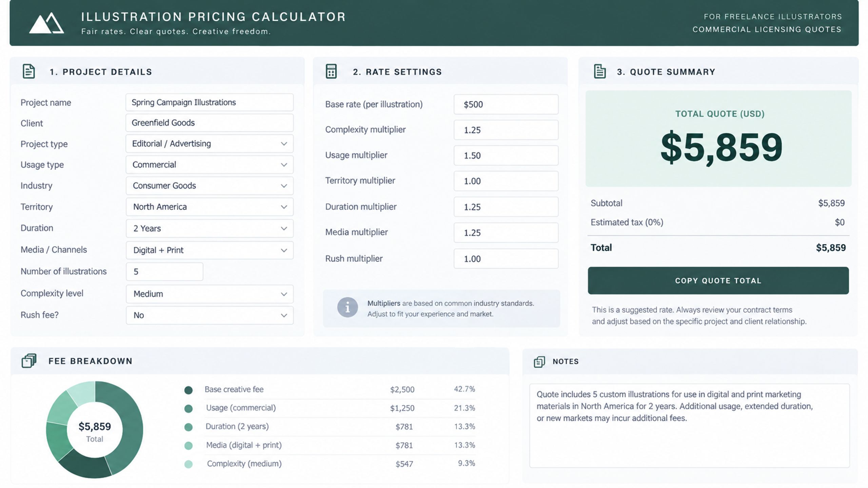
Task: Click the Rate Settings calculator icon
Action: (331, 72)
